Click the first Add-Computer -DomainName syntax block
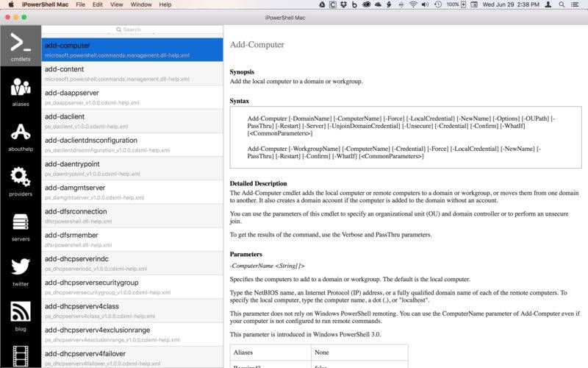This screenshot has height=368, width=588. (x=401, y=126)
